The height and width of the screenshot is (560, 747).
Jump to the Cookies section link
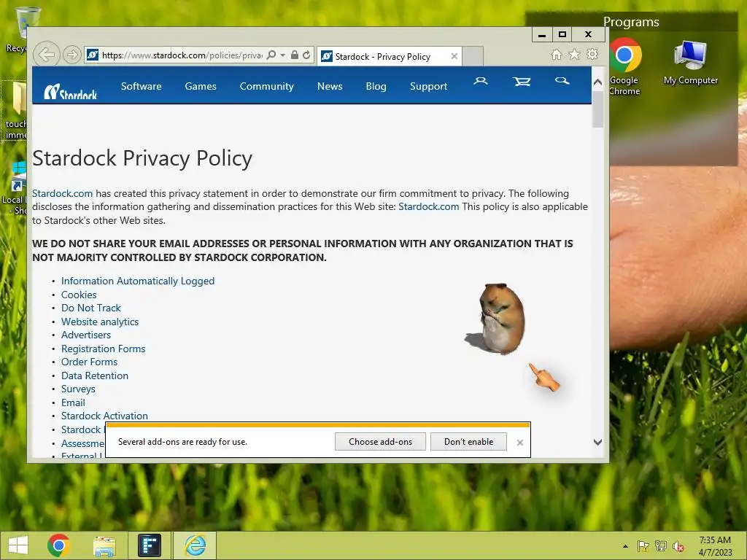point(79,295)
